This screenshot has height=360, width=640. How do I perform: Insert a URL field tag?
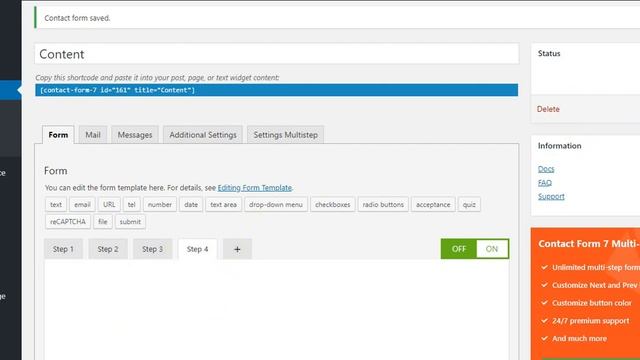(109, 204)
